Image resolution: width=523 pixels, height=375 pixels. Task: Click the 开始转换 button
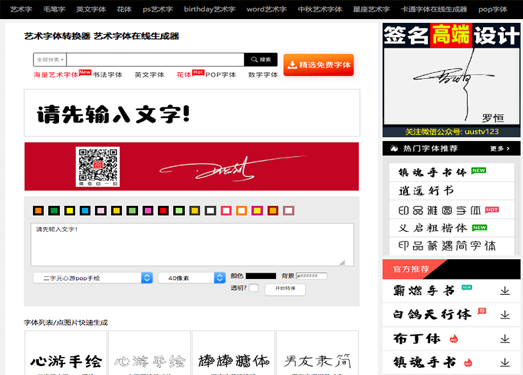(285, 289)
